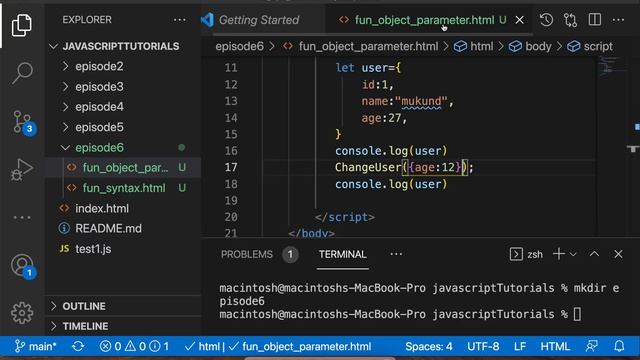Click "age:27," on line 14
The height and width of the screenshot is (360, 640).
(384, 118)
